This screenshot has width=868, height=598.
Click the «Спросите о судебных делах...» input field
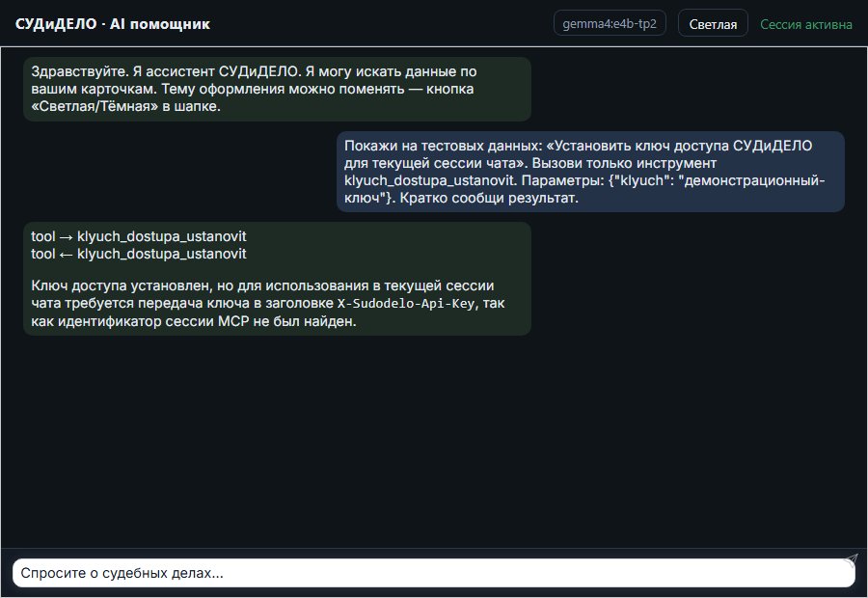point(433,573)
